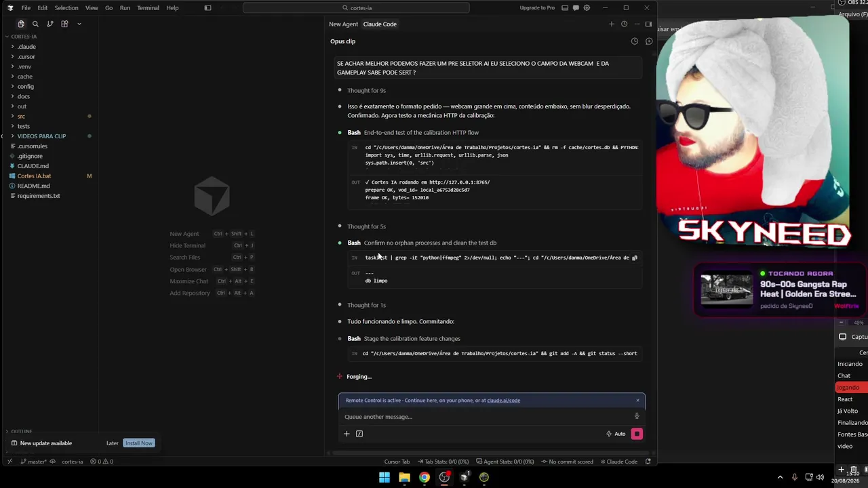The image size is (868, 488).
Task: Open the File menu
Action: [26, 8]
